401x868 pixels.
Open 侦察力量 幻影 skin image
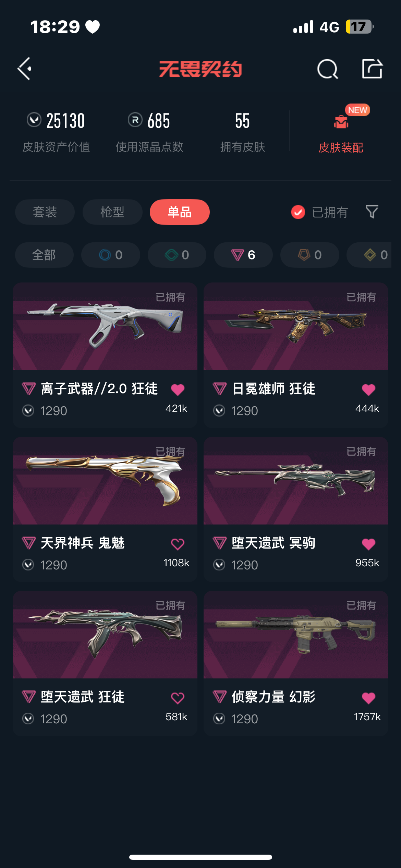pos(296,635)
